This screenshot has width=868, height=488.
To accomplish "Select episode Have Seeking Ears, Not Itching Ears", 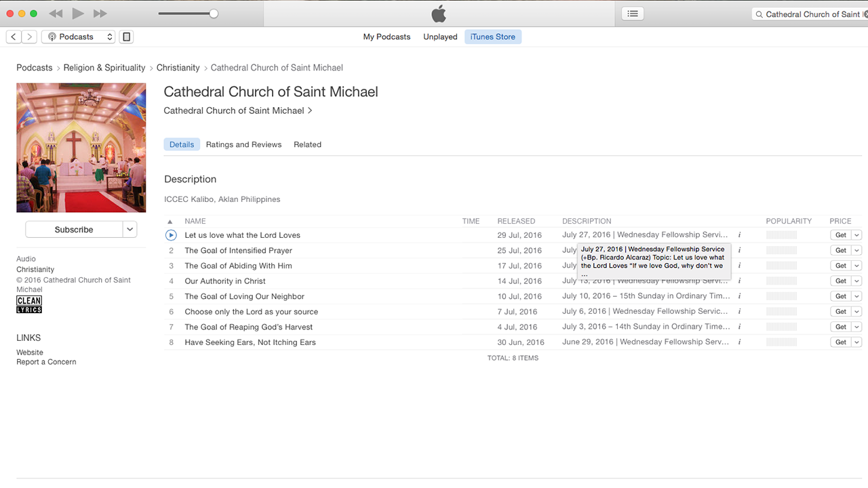I will pos(250,342).
